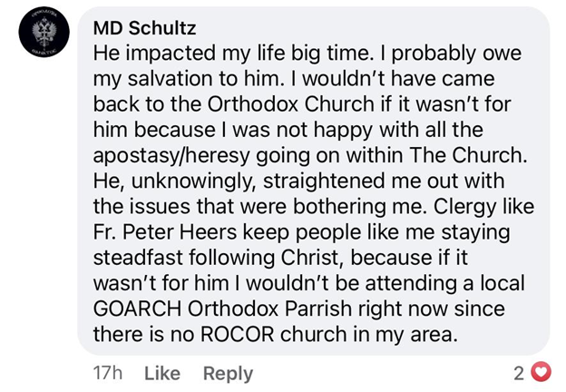The width and height of the screenshot is (566, 392).
Task: View the reaction count of 2
Action: pos(519,373)
